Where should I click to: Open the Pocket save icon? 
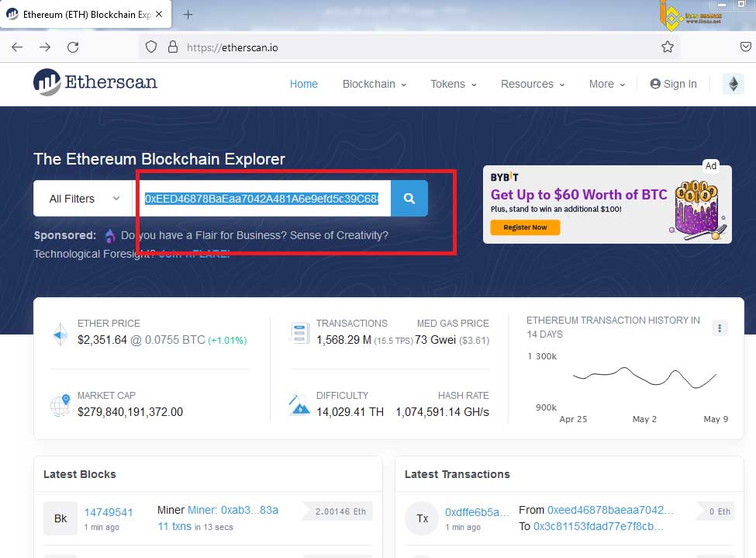(x=745, y=47)
